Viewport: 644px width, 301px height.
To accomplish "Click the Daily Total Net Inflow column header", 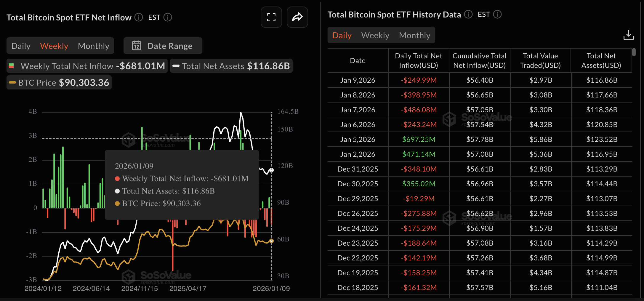I will (x=418, y=60).
